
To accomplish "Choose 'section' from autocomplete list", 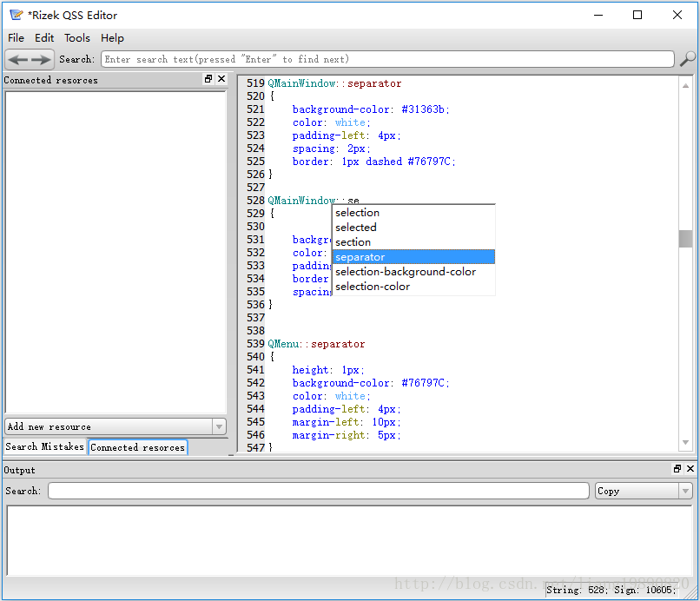I will pos(413,242).
